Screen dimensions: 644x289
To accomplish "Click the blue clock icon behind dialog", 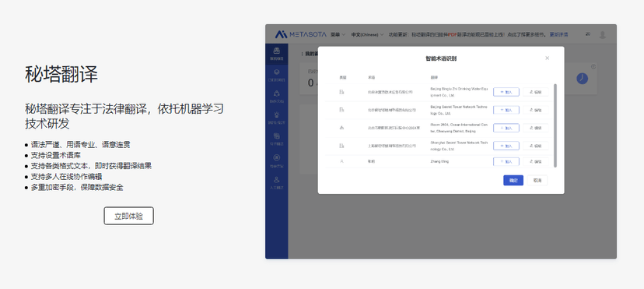I will pos(582,79).
